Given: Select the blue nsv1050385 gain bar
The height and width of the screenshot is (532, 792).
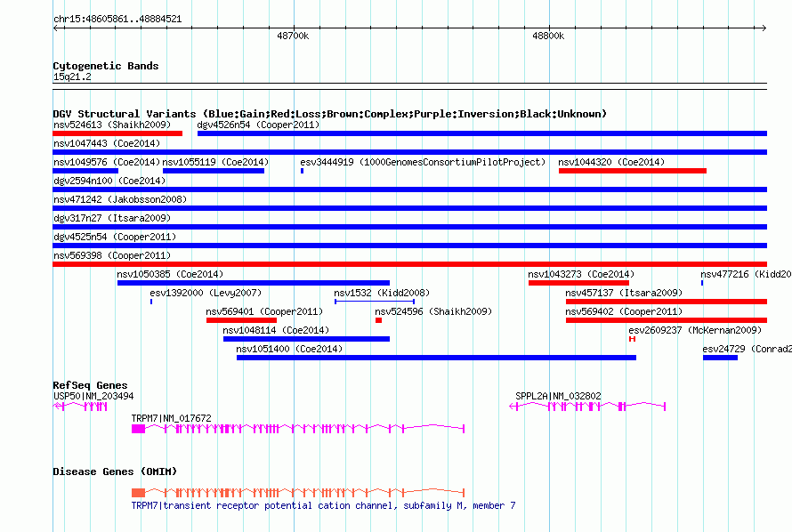Looking at the screenshot, I should point(254,283).
